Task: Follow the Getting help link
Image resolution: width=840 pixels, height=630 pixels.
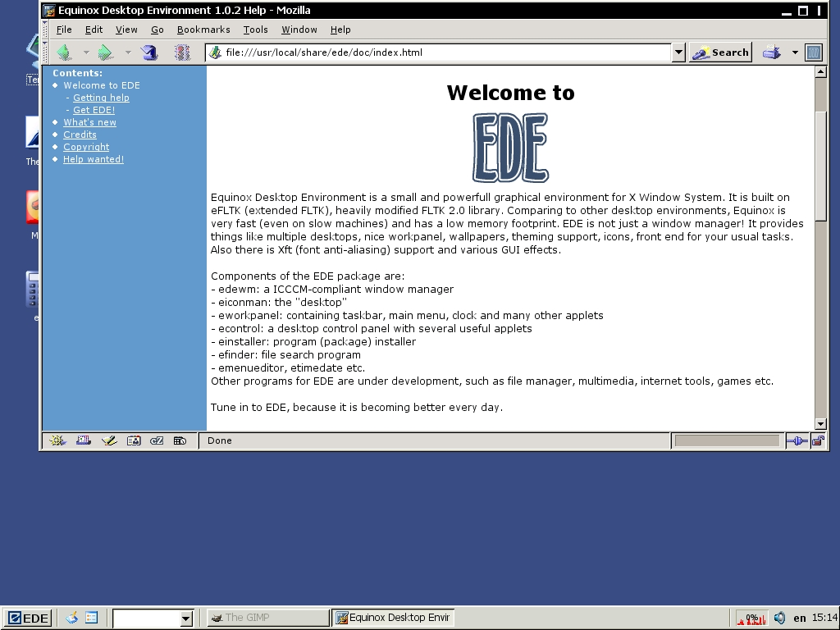Action: pyautogui.click(x=101, y=98)
